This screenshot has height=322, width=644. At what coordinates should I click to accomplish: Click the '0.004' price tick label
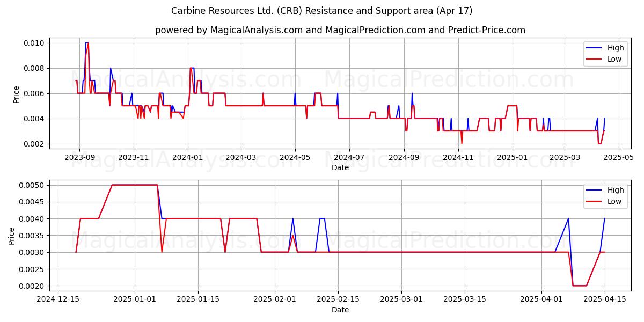(x=34, y=119)
